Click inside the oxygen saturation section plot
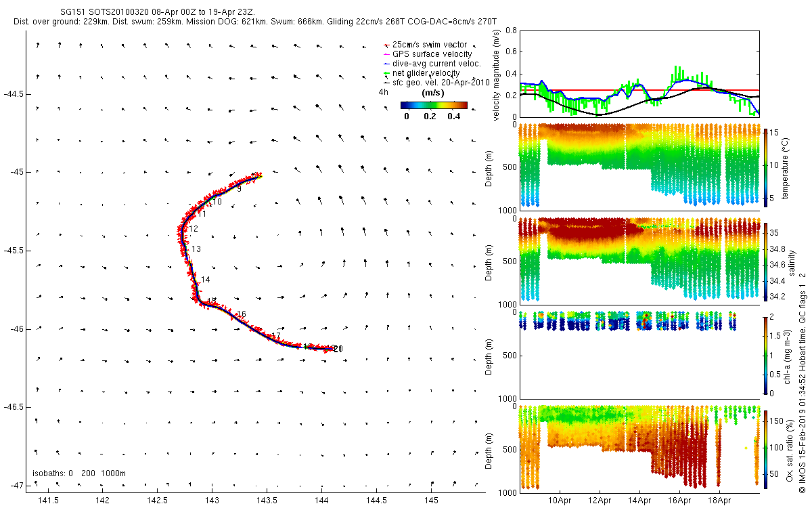This screenshot has width=812, height=508. pos(639,448)
